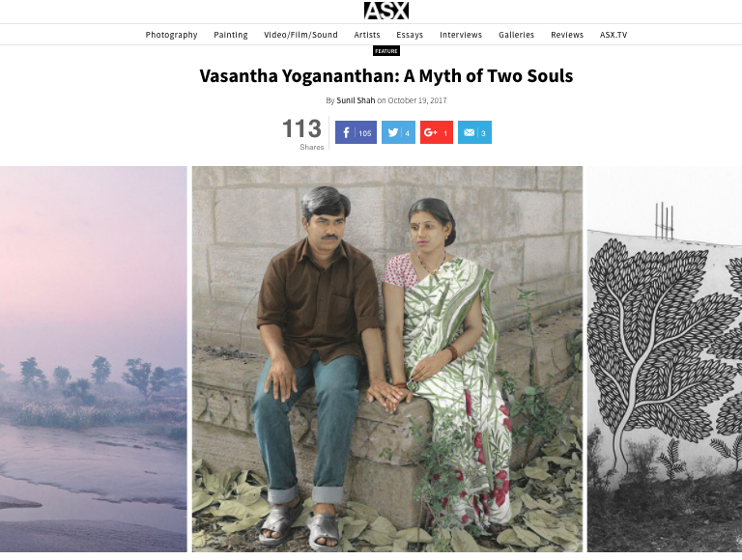View the black-and-white tree mural photo
This screenshot has width=742, height=560.
tap(665, 359)
